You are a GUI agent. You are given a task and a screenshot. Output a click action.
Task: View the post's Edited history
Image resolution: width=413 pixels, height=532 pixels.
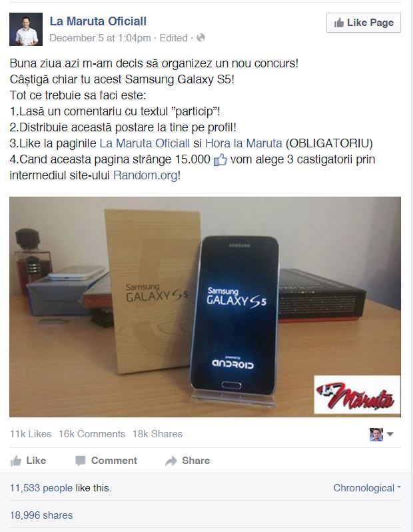pos(173,38)
